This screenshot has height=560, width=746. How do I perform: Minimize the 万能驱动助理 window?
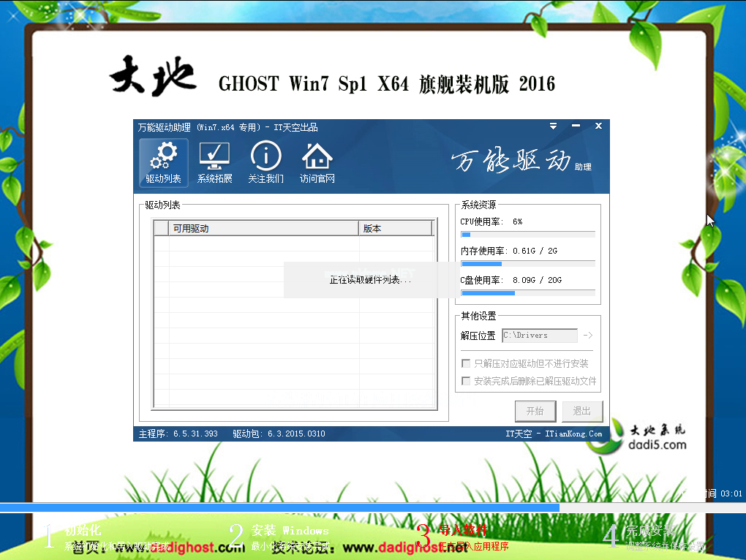[576, 126]
